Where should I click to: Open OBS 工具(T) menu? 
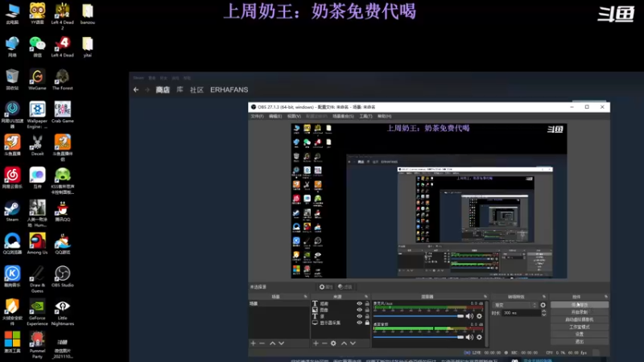(x=365, y=116)
